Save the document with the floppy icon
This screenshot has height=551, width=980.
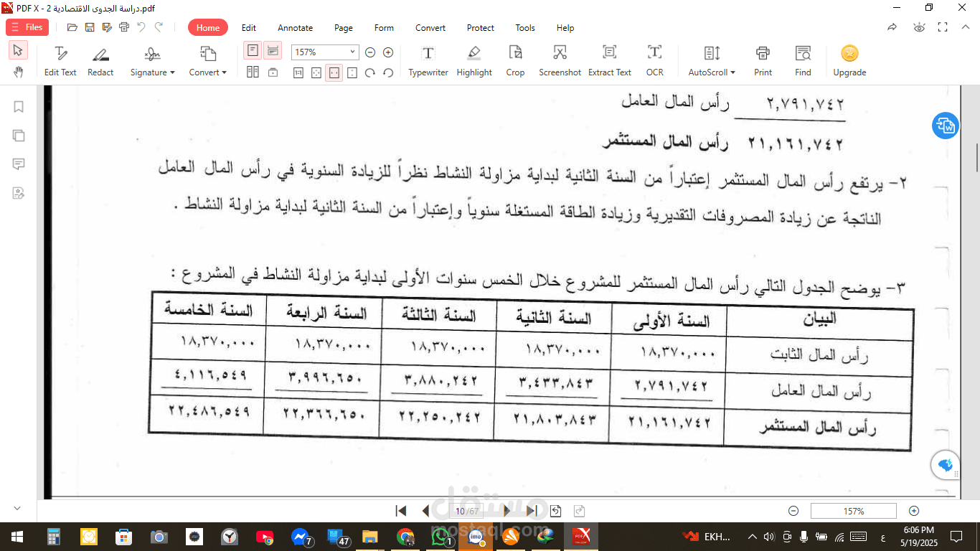coord(90,27)
